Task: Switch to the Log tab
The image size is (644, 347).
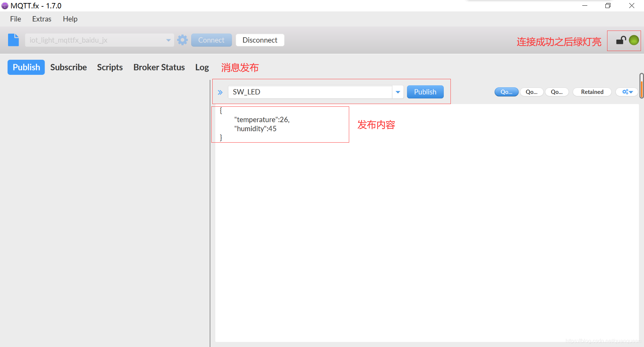Action: pyautogui.click(x=202, y=67)
